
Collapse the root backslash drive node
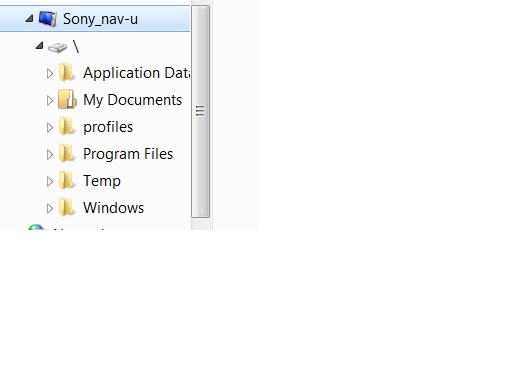point(40,46)
